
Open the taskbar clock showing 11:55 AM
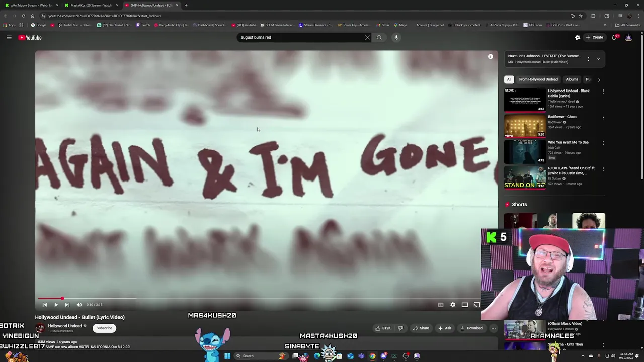click(x=626, y=356)
